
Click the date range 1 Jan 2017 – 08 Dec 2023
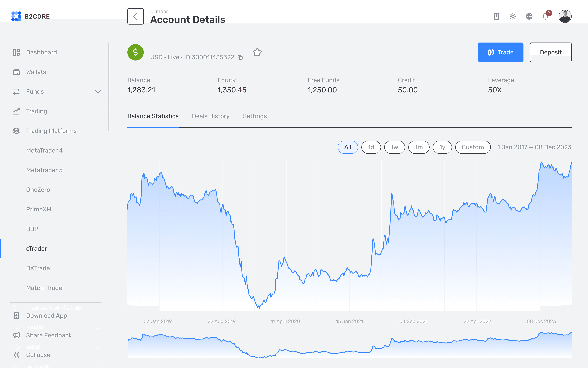click(x=534, y=147)
